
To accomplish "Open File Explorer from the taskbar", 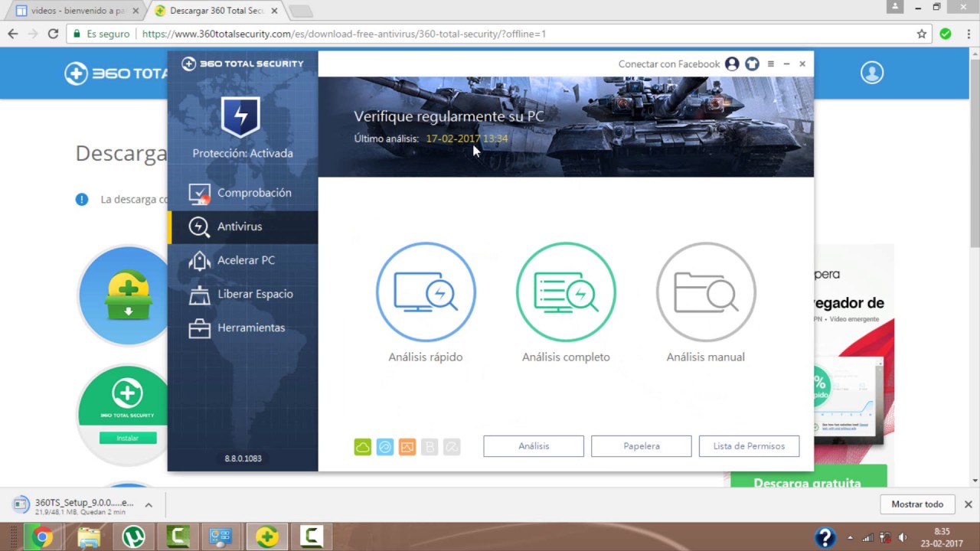I will [x=89, y=537].
